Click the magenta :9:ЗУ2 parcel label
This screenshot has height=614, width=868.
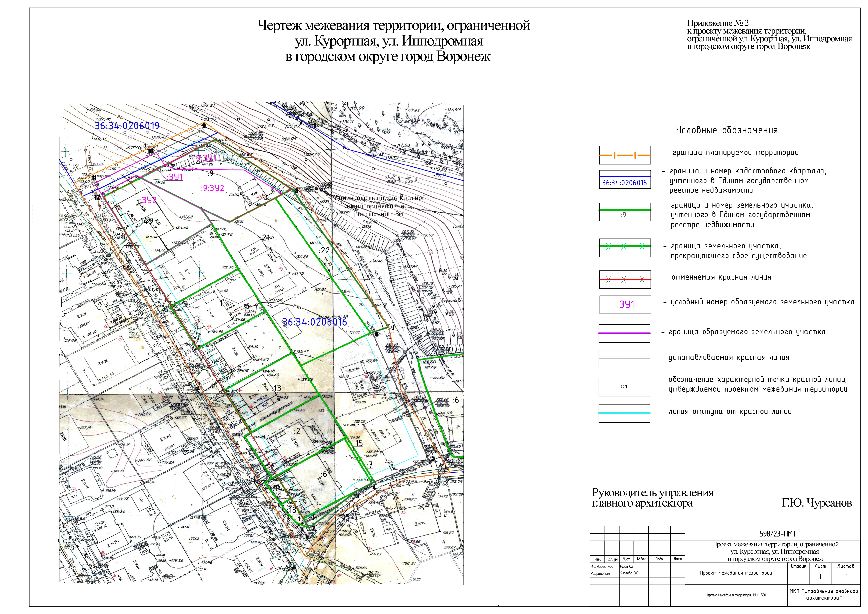tap(212, 188)
